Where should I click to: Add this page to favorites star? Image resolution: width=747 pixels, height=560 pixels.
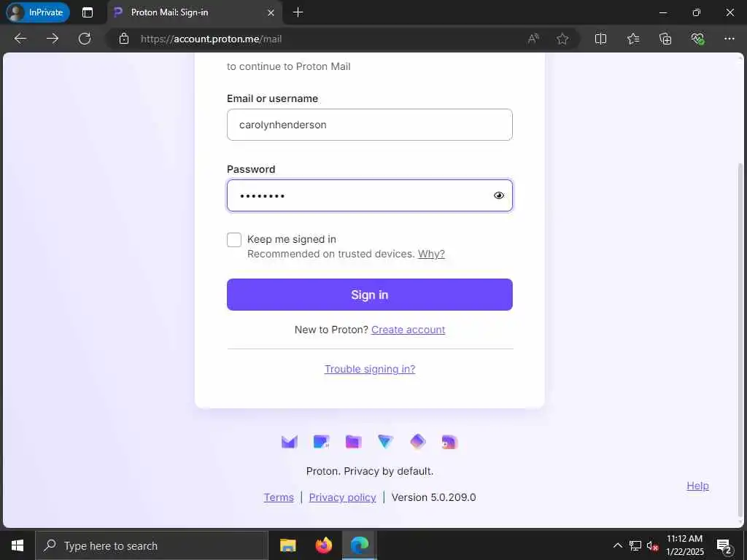[x=562, y=39]
